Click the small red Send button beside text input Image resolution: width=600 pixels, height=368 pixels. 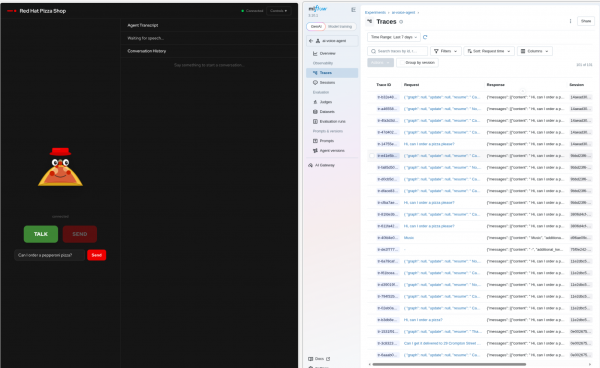coord(96,255)
